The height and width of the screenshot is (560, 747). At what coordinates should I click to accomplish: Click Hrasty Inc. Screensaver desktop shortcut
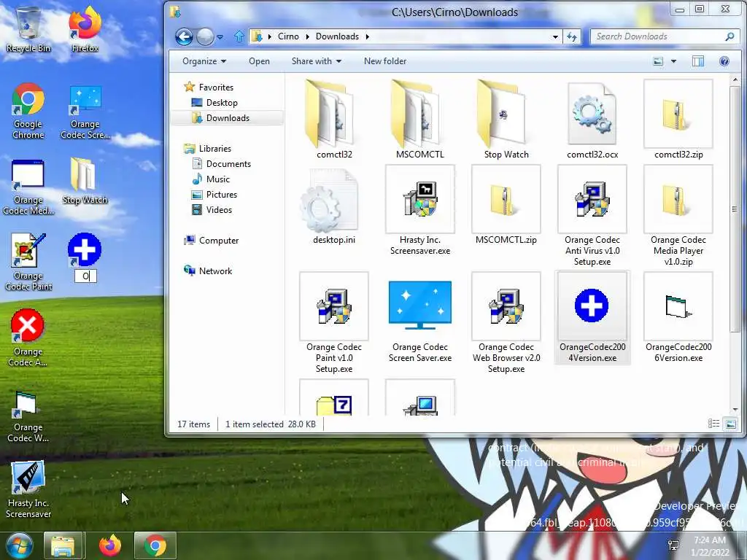(28, 490)
